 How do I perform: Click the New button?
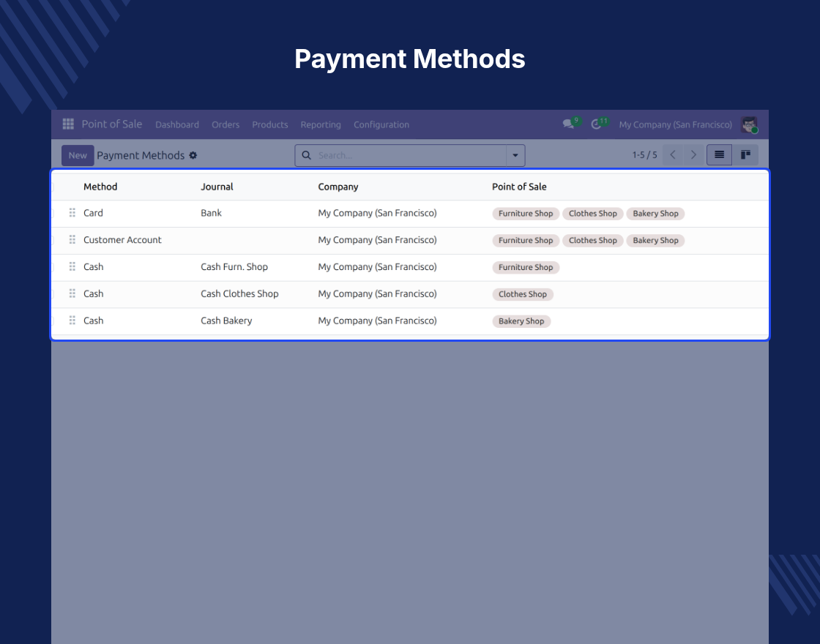pyautogui.click(x=78, y=155)
